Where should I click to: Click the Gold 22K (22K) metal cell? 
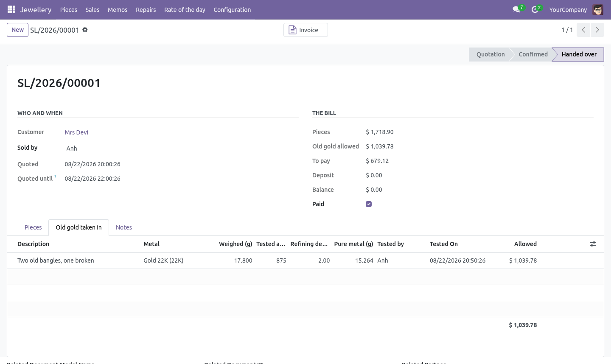pos(163,260)
